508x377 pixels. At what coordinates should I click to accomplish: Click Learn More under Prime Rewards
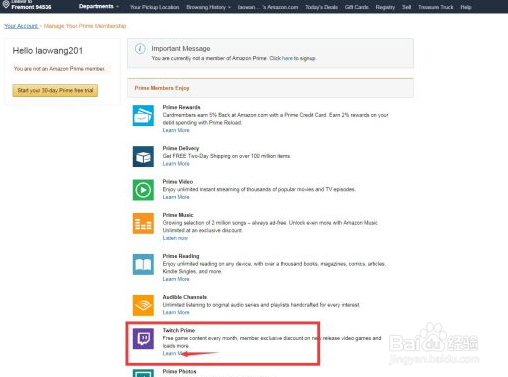tap(176, 130)
